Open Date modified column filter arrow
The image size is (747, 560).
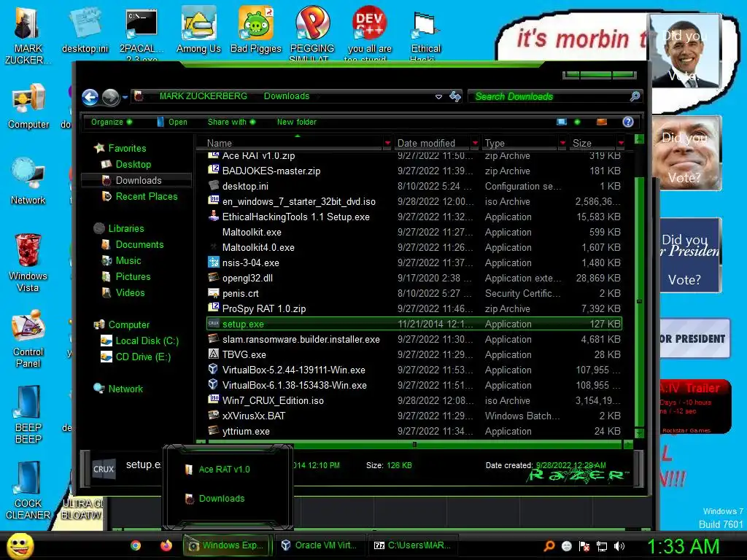[x=475, y=143]
